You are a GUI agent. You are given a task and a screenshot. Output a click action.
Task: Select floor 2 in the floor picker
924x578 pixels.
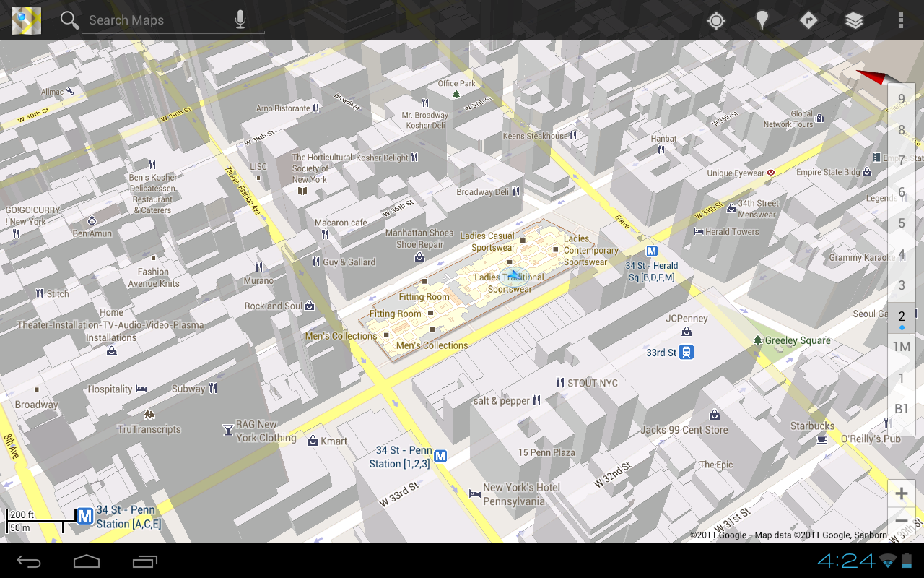pyautogui.click(x=901, y=316)
